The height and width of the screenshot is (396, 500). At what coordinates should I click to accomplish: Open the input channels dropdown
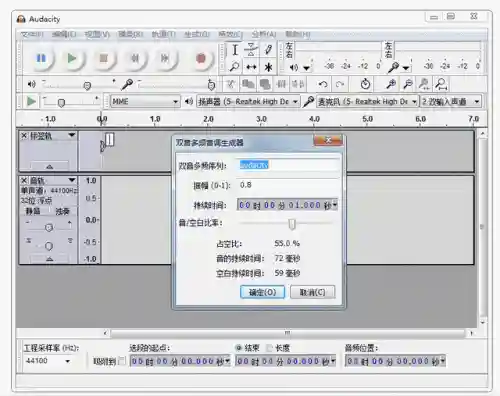tap(451, 101)
